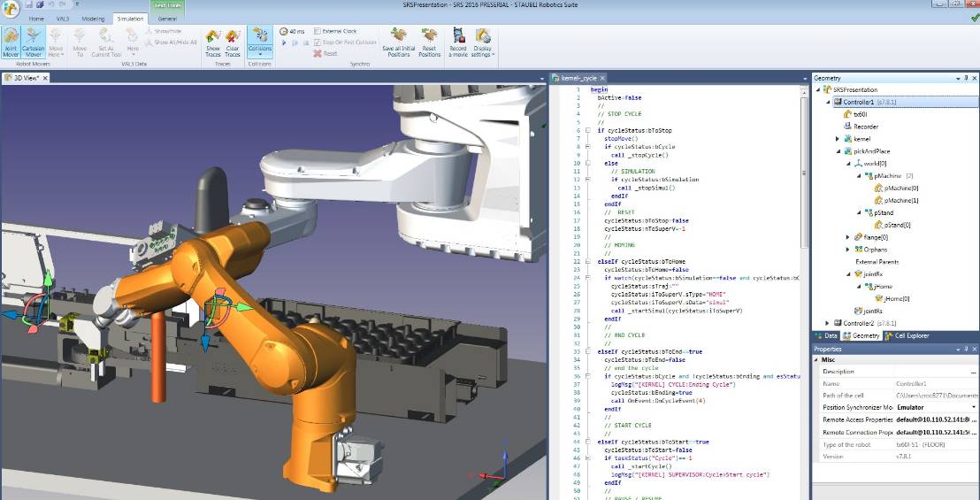This screenshot has width=980, height=500.
Task: Open Position Synchronizer Mode Emulator dropdown
Action: click(973, 407)
